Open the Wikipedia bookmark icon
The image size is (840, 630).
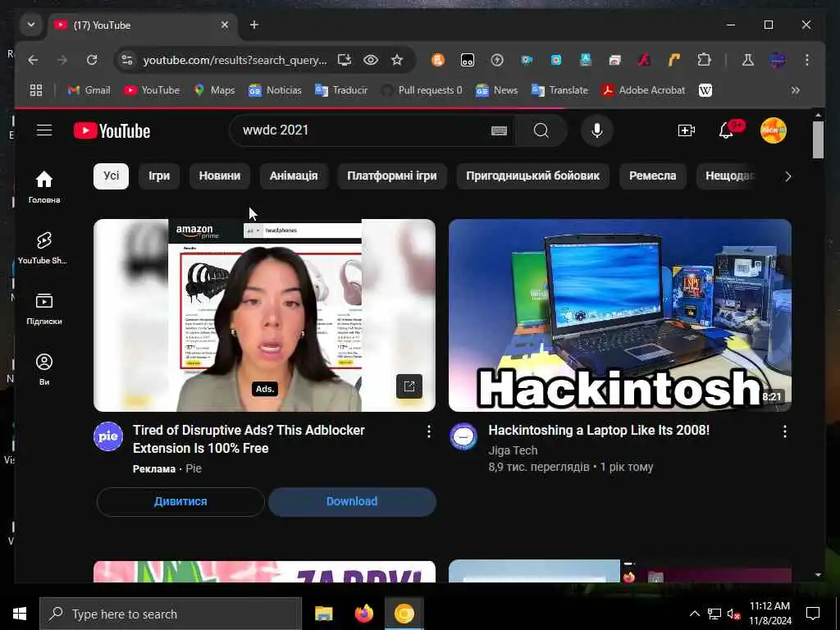click(705, 90)
